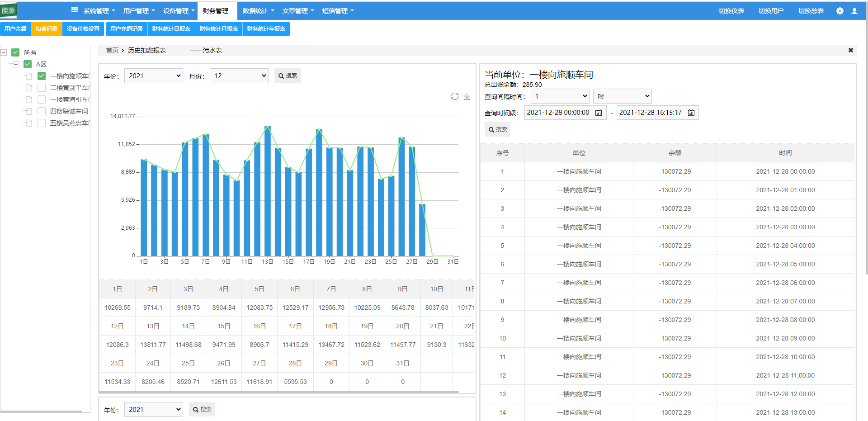The width and height of the screenshot is (868, 421).
Task: Click the 余额 column header
Action: 675,153
